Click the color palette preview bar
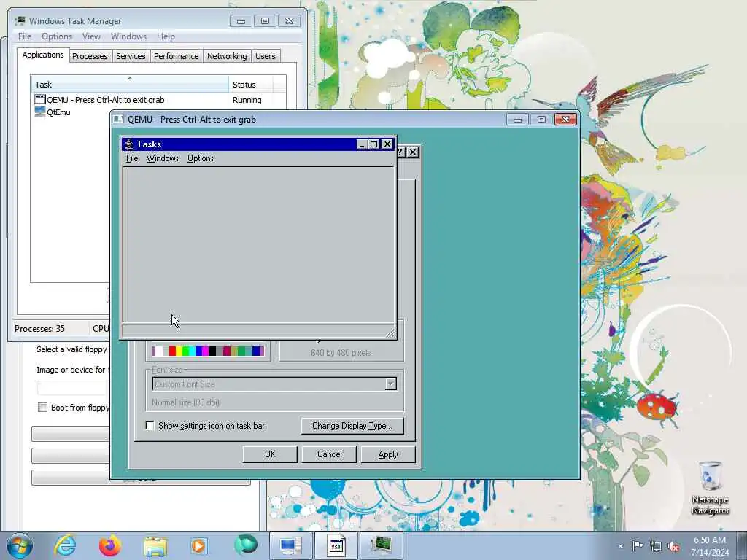 coord(208,351)
